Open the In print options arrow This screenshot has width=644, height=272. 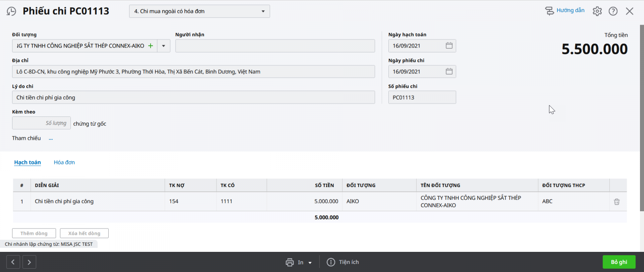[x=310, y=263]
